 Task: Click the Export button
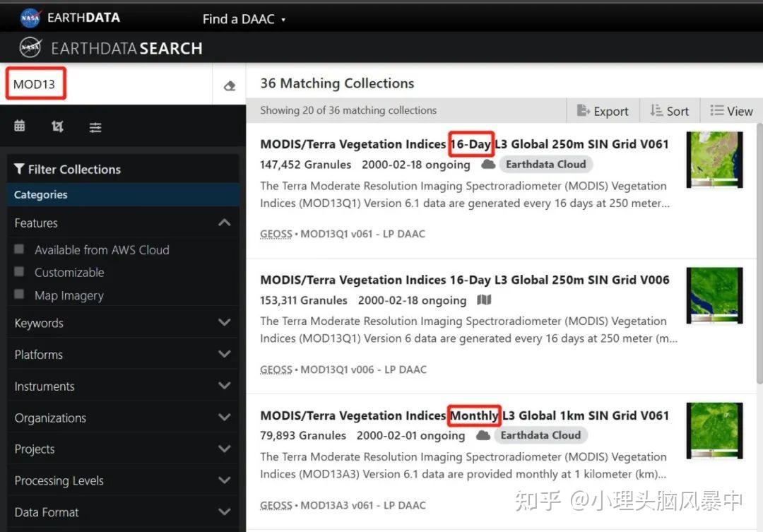[603, 111]
